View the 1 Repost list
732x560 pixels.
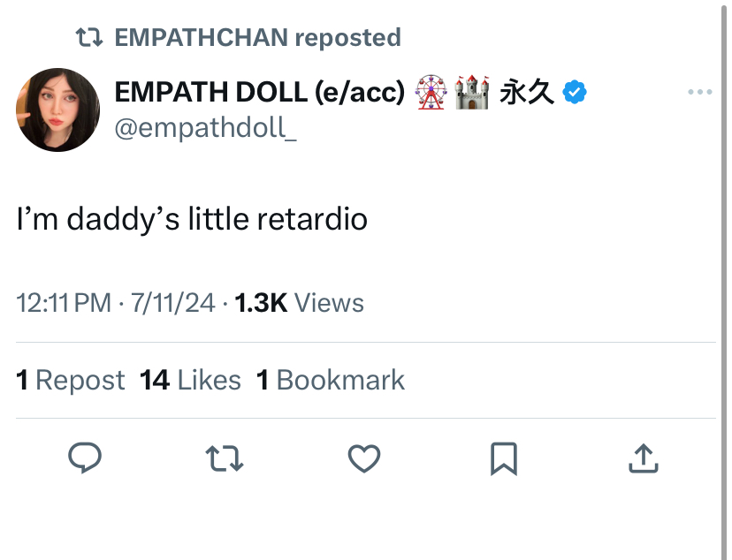(71, 380)
